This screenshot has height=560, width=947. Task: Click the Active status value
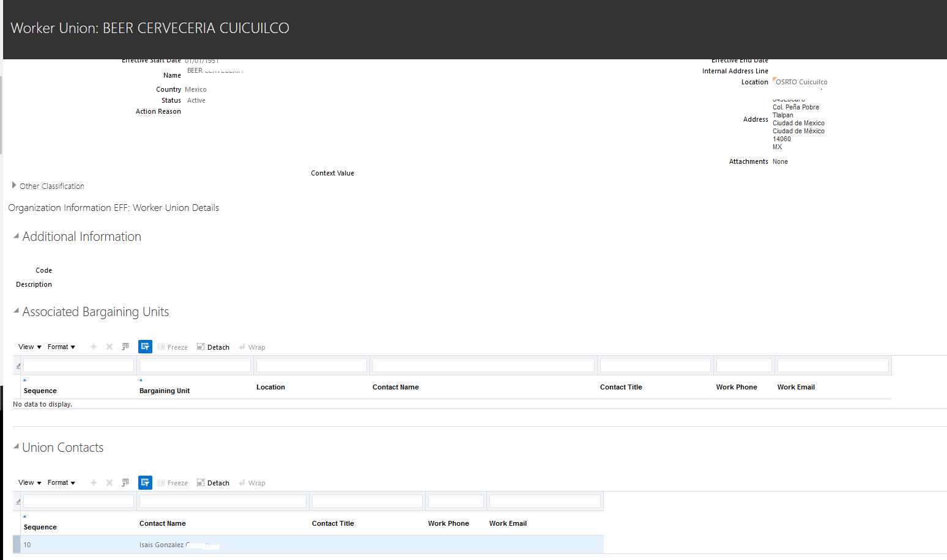tap(196, 100)
